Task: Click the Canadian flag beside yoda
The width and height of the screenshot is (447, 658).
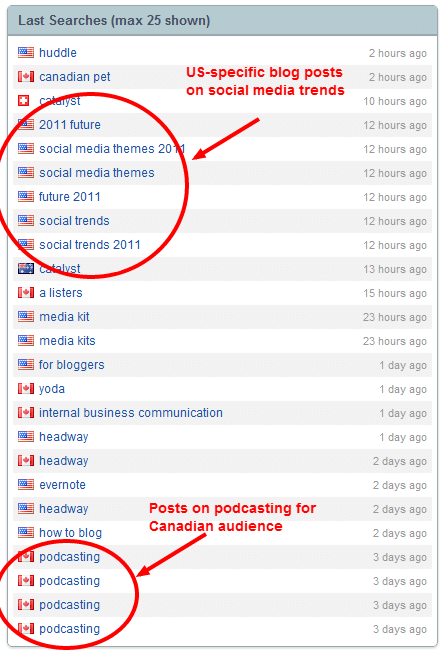Action: (x=26, y=389)
